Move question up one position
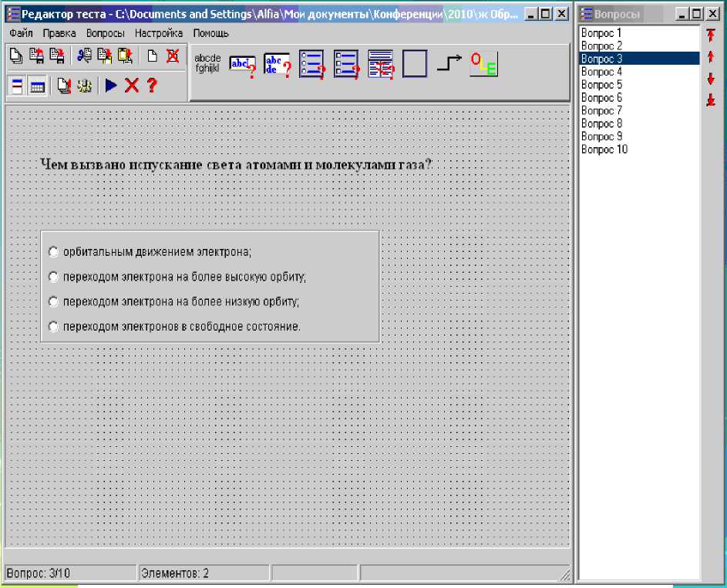The width and height of the screenshot is (727, 588). click(x=711, y=57)
